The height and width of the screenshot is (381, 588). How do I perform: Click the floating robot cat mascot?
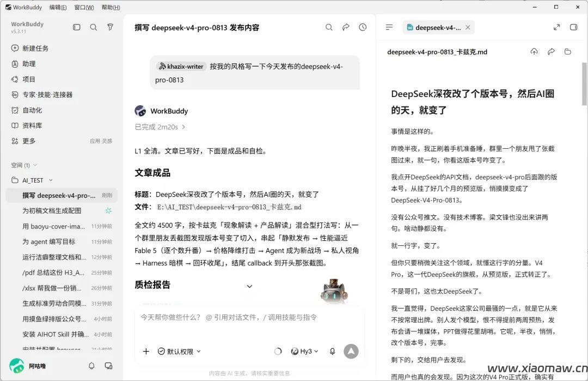pos(334,290)
